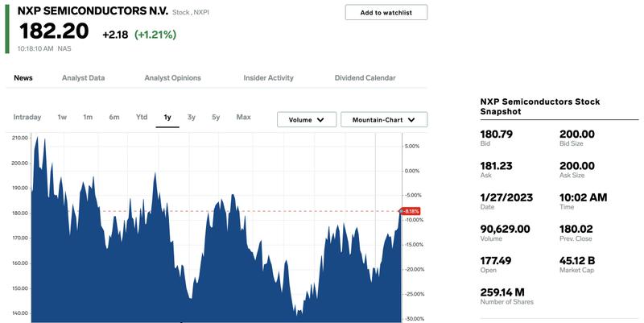The width and height of the screenshot is (644, 323).
Task: Click the NXP Semiconductors Stock Snapshot heading
Action: tap(540, 106)
